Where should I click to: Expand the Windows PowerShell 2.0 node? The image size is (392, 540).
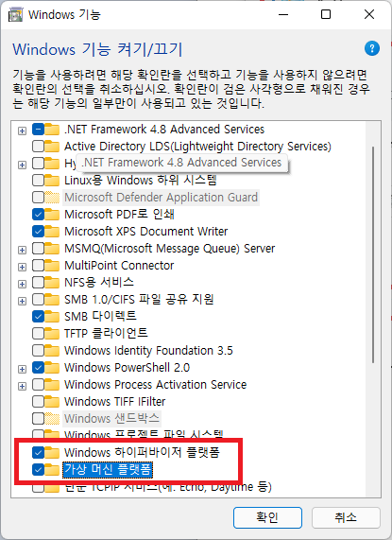(x=22, y=369)
